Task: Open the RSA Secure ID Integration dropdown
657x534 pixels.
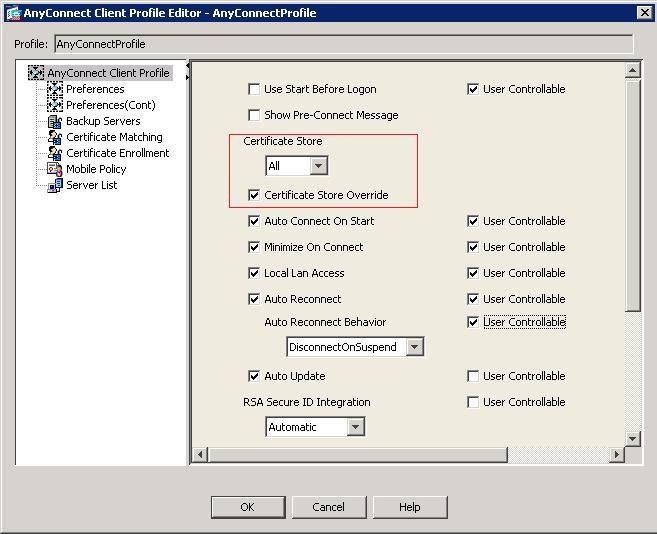Action: click(355, 427)
